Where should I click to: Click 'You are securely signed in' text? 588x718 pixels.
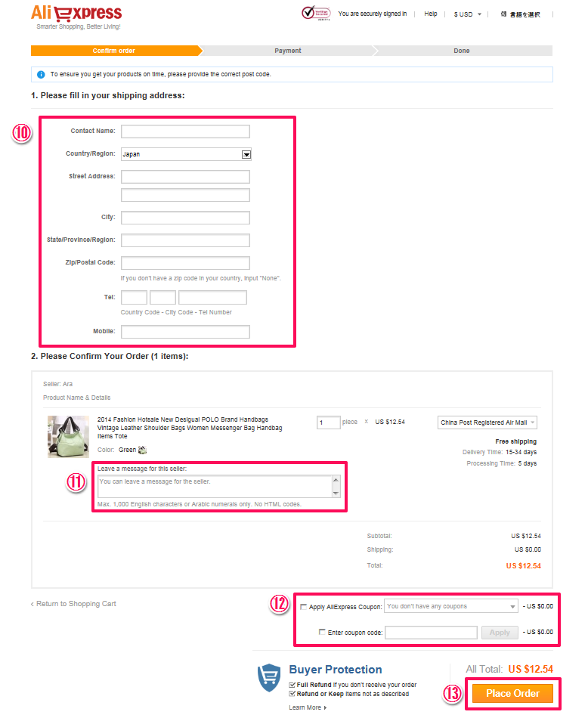point(373,14)
